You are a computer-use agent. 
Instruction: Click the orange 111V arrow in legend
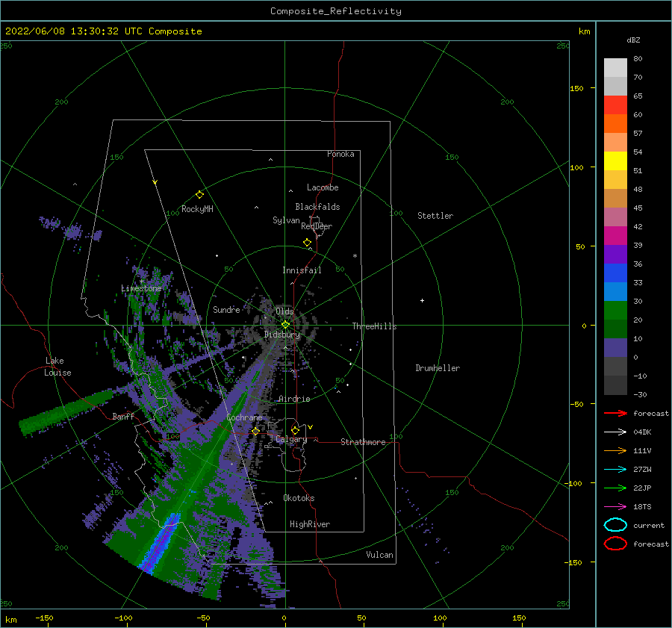click(x=615, y=450)
